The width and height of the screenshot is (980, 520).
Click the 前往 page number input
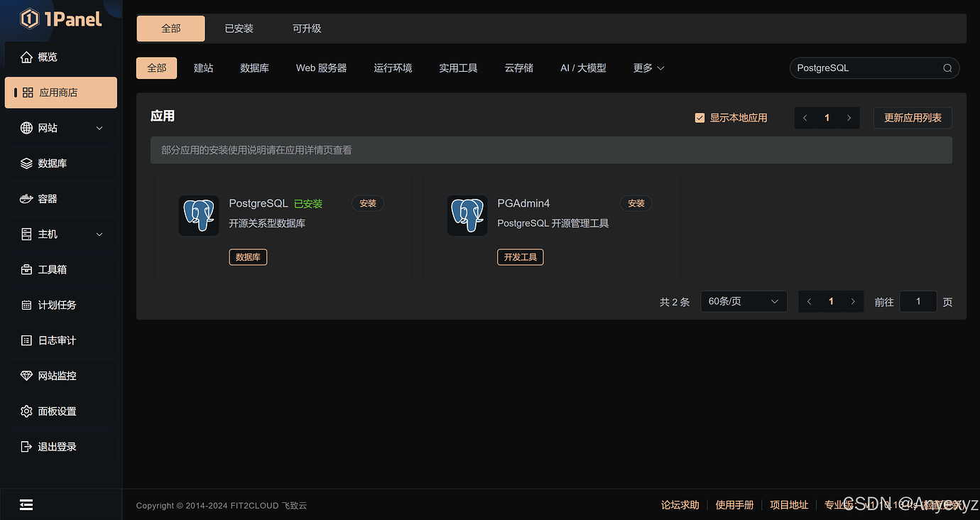point(918,302)
